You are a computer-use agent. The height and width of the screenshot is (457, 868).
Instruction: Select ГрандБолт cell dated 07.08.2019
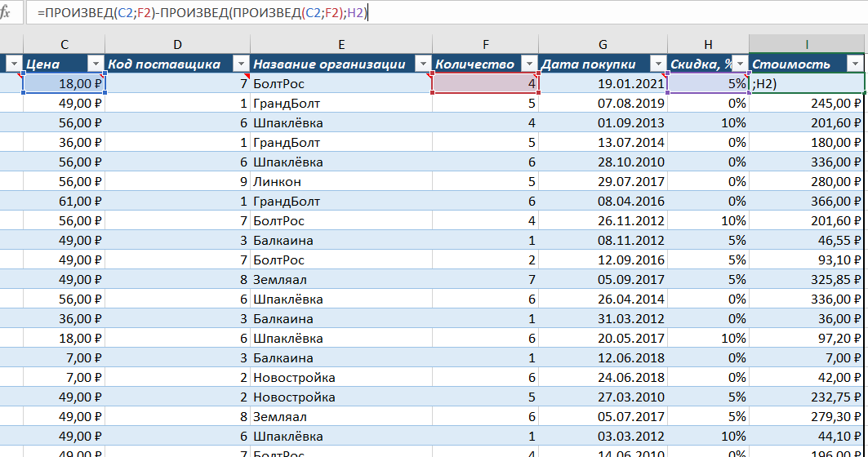(x=341, y=103)
